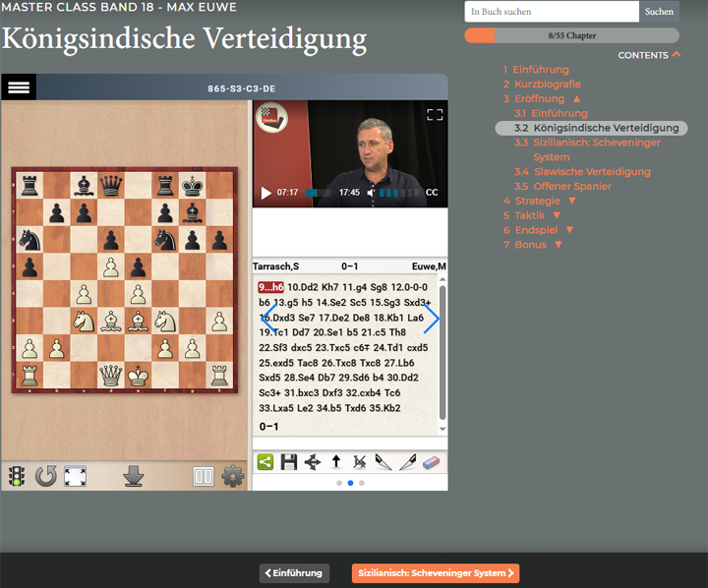The image size is (708, 588).
Task: Flip the board with the rotate icon
Action: (x=45, y=477)
